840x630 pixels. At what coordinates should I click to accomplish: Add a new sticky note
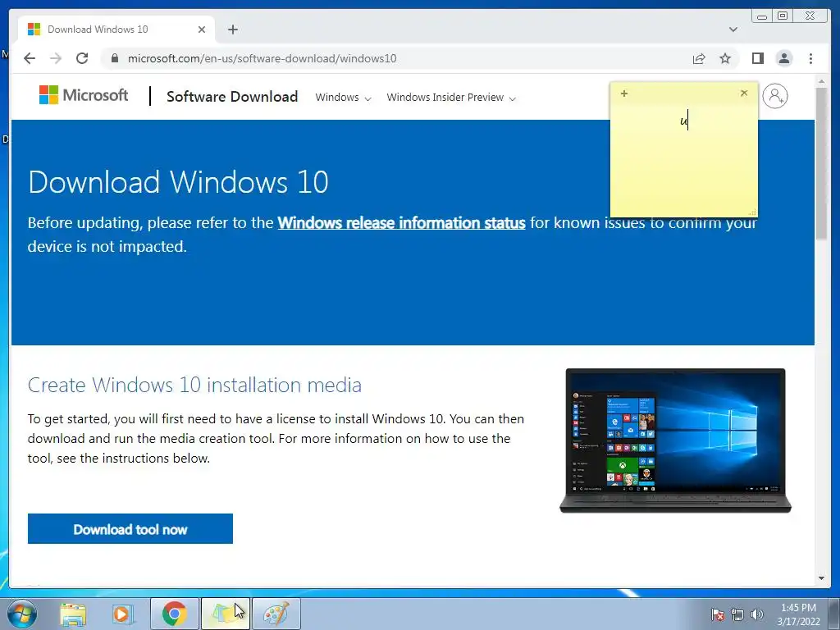[624, 94]
